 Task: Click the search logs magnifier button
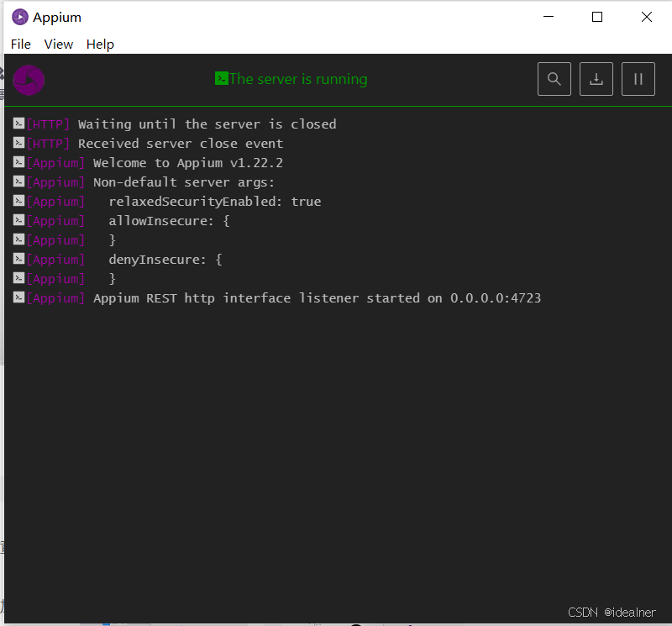[x=554, y=79]
